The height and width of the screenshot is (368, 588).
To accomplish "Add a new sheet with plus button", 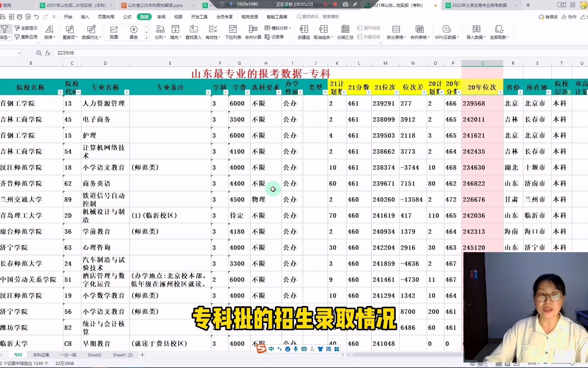I will [x=143, y=355].
